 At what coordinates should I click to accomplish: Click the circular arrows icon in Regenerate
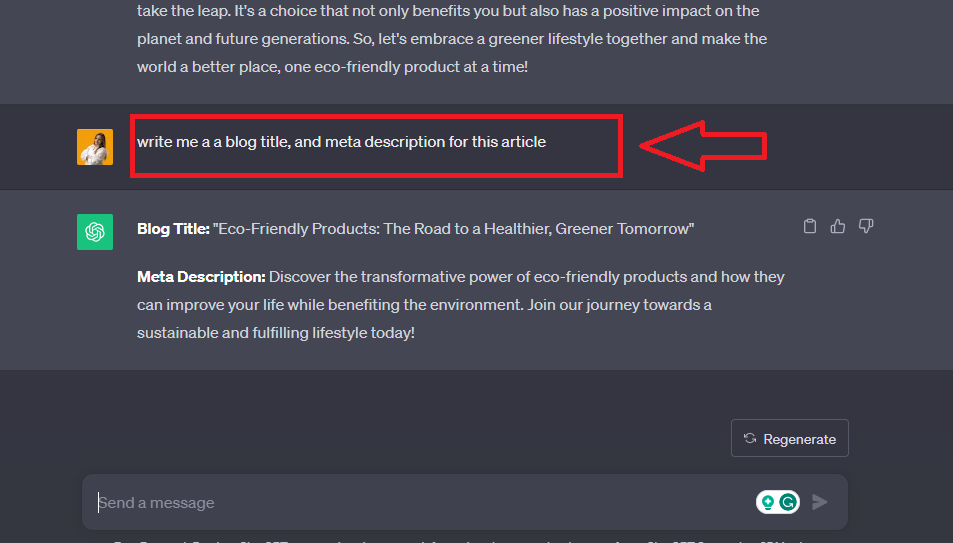(x=750, y=438)
